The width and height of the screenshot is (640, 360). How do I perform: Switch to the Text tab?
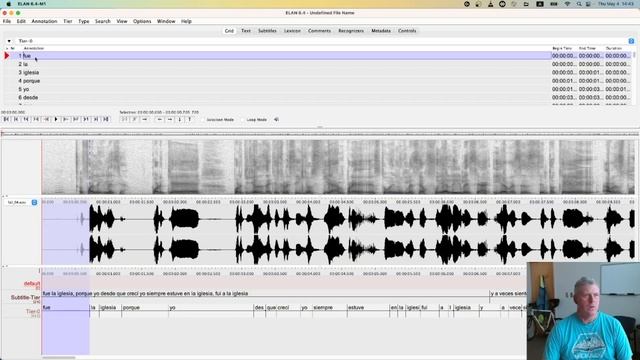click(x=246, y=31)
